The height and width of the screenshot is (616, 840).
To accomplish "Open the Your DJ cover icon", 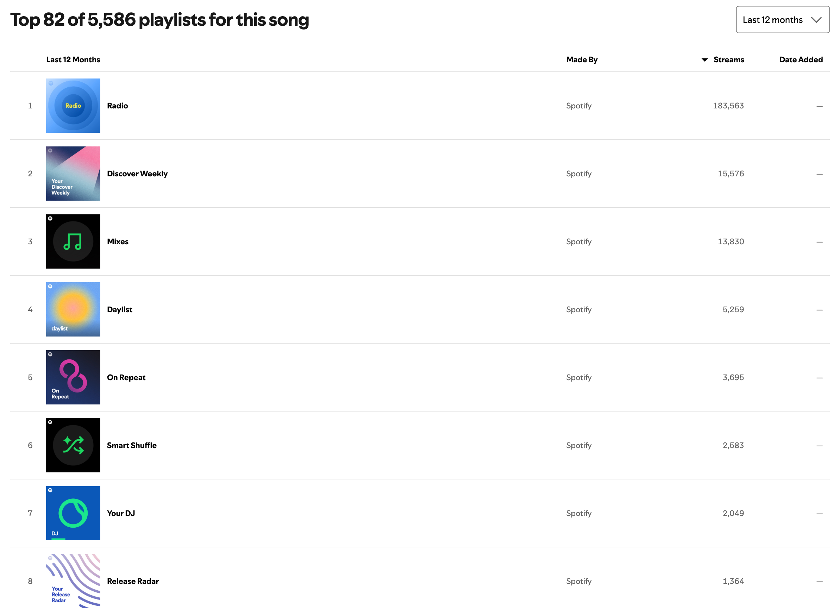I will point(73,513).
